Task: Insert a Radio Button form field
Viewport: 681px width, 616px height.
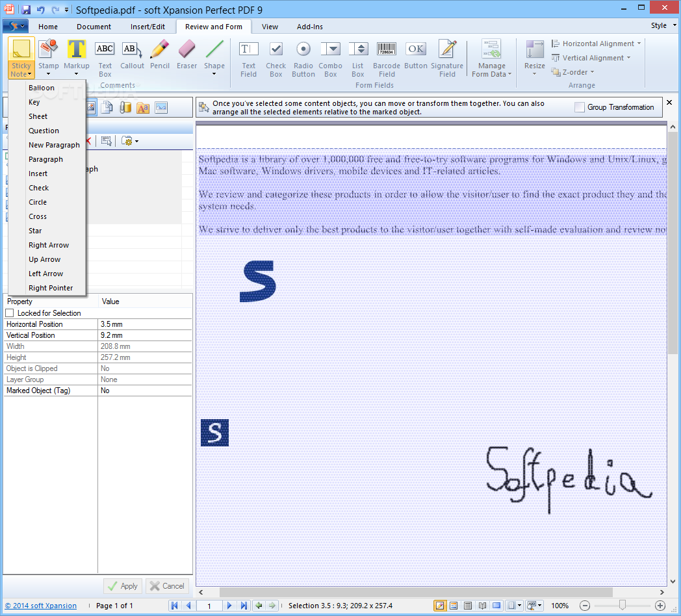Action: click(x=303, y=58)
